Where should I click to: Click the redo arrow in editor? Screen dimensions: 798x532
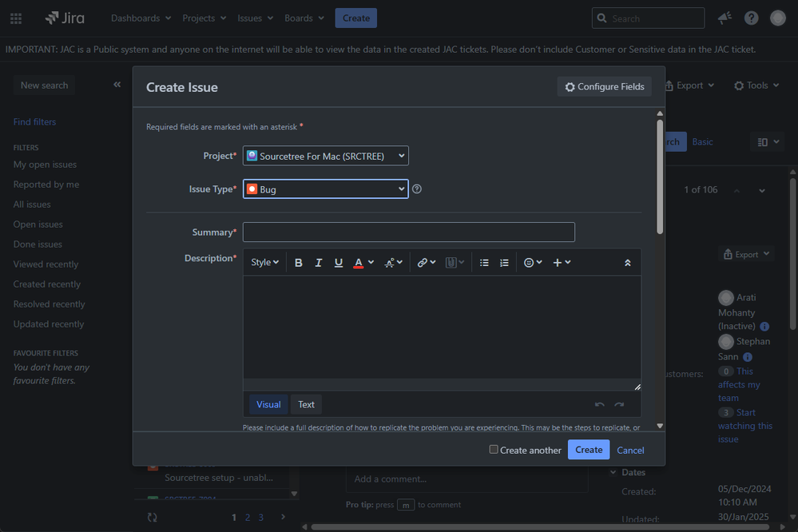point(619,405)
